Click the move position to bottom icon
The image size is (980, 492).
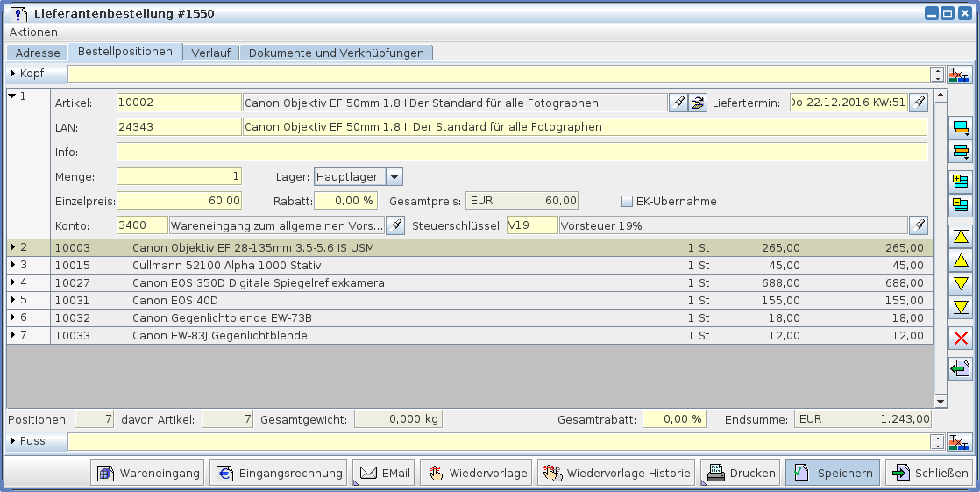pos(961,307)
